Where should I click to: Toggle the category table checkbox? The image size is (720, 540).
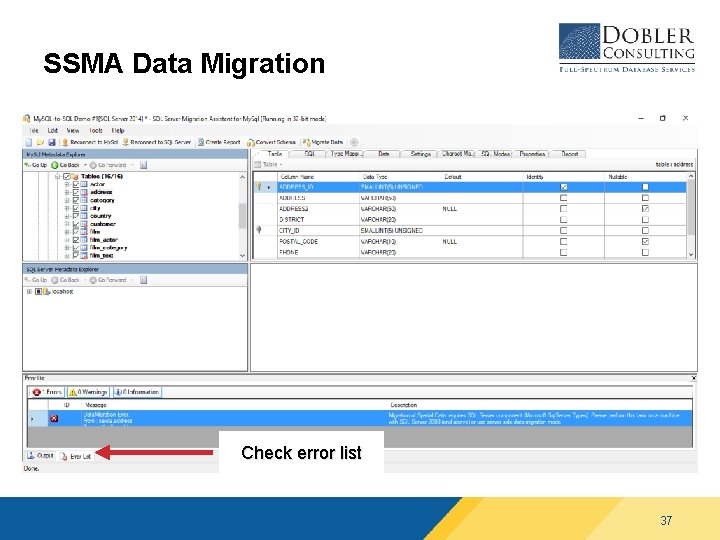point(76,200)
